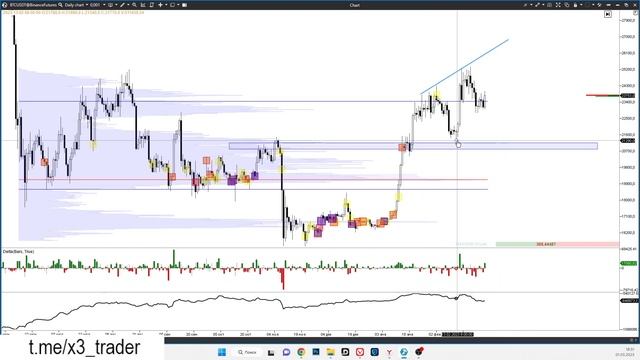
Task: Click the blue ascending trendline
Action: pos(464,67)
